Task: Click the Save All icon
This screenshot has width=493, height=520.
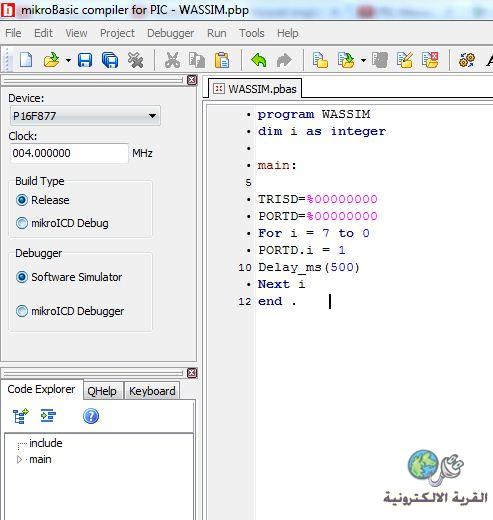Action: 110,61
